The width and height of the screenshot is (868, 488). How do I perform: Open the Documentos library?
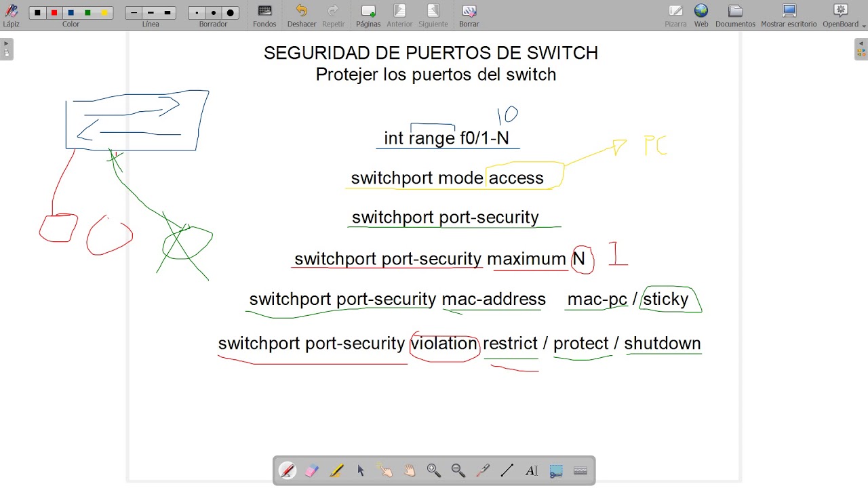[x=735, y=15]
